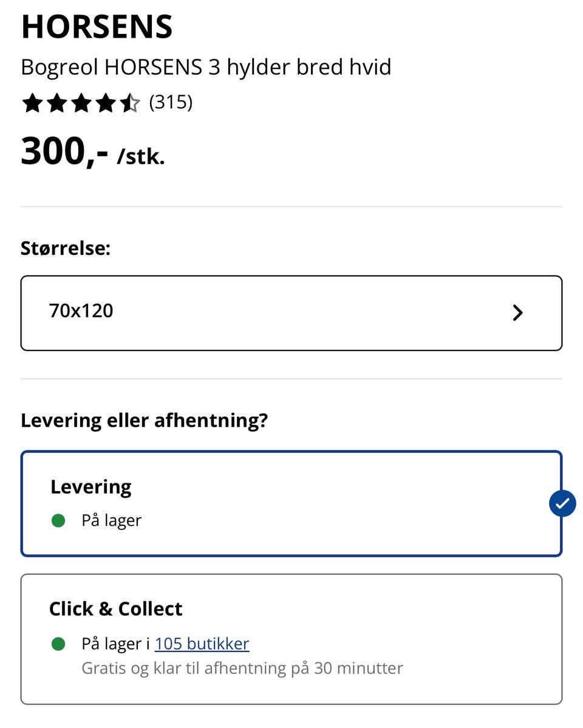The image size is (583, 728).
Task: Open the 105 butikker stores link
Action: (x=202, y=644)
